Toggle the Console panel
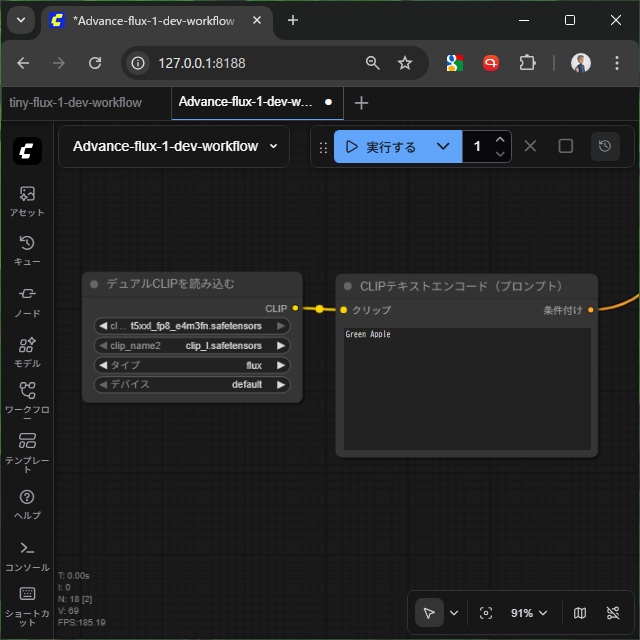 tap(27, 554)
